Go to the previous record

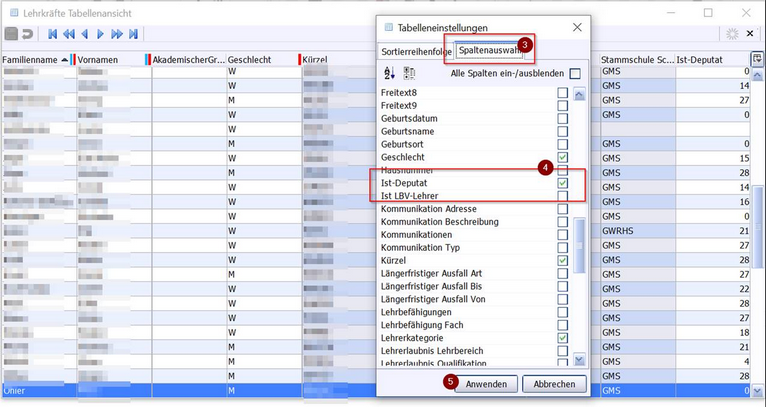click(84, 34)
